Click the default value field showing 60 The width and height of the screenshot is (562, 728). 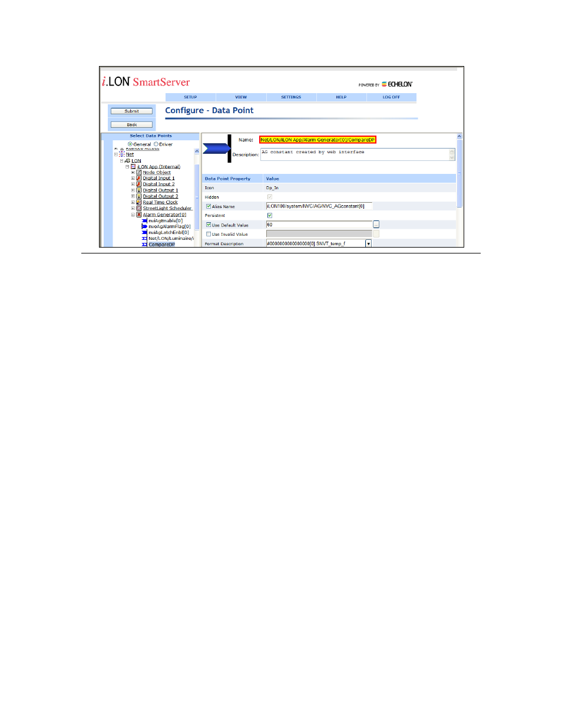coord(319,225)
